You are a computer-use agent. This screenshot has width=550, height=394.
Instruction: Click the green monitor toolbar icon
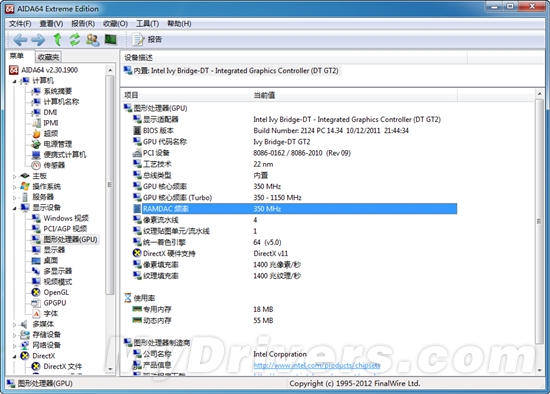coord(111,39)
